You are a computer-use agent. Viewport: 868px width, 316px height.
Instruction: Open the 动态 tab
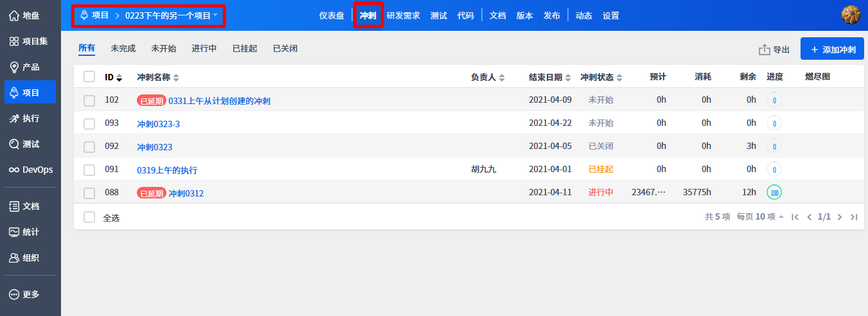coord(584,15)
